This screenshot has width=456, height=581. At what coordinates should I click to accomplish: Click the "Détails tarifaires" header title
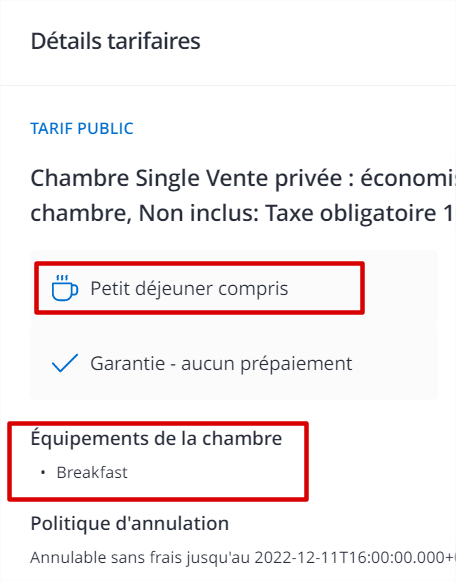click(x=116, y=41)
